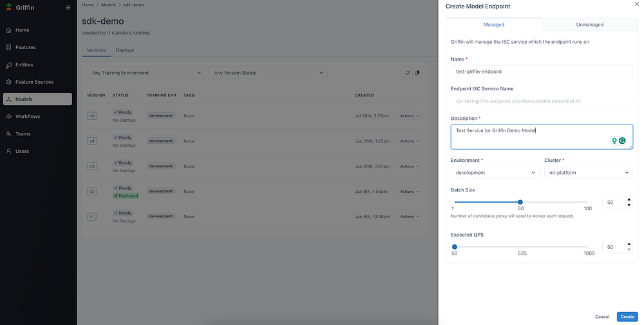Click the Batch Size slider handle
This screenshot has height=325, width=644.
coord(520,202)
